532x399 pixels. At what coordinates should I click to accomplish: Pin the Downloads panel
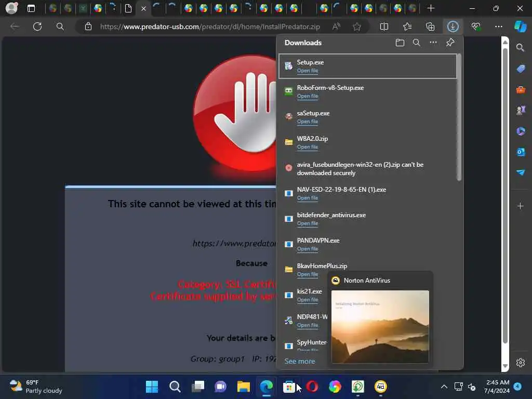point(450,43)
